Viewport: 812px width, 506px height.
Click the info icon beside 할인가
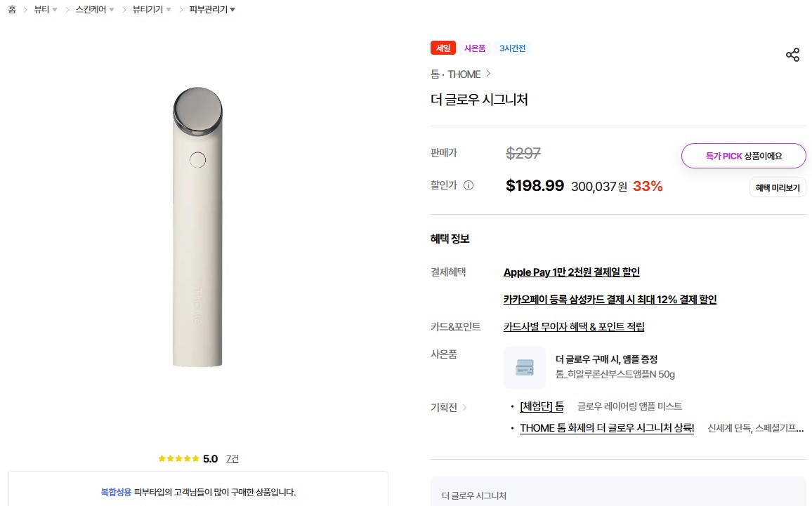coord(469,186)
